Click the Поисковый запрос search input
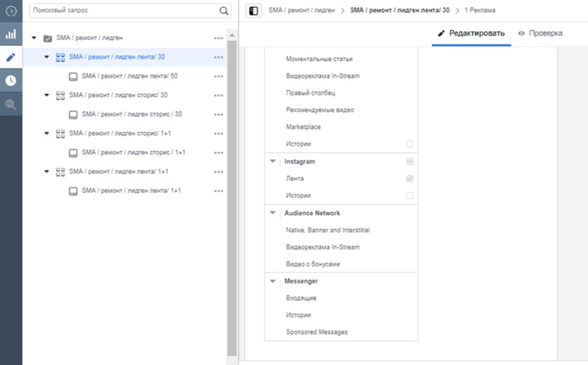The height and width of the screenshot is (365, 588). click(x=124, y=11)
